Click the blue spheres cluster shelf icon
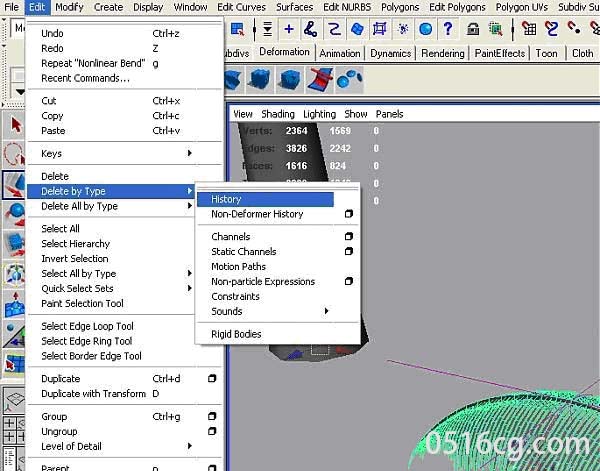 (349, 80)
